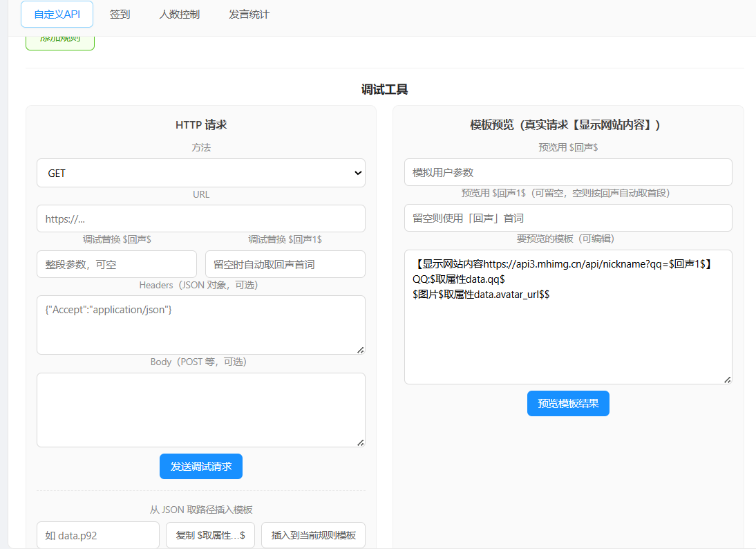Click the 复制 $取属性...$ button
This screenshot has width=756, height=549.
(210, 535)
